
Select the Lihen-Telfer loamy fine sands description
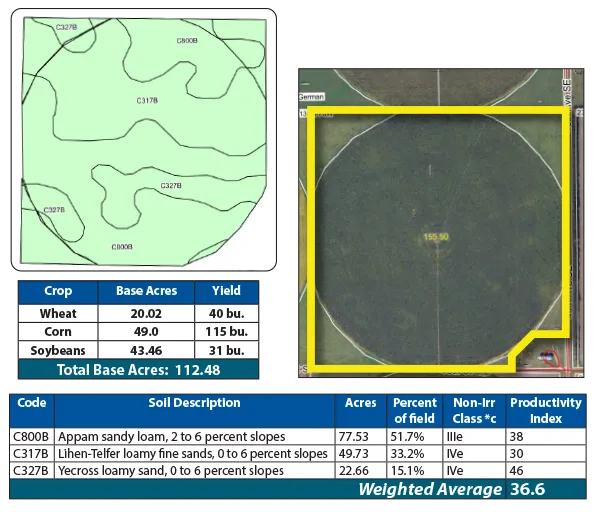click(192, 454)
